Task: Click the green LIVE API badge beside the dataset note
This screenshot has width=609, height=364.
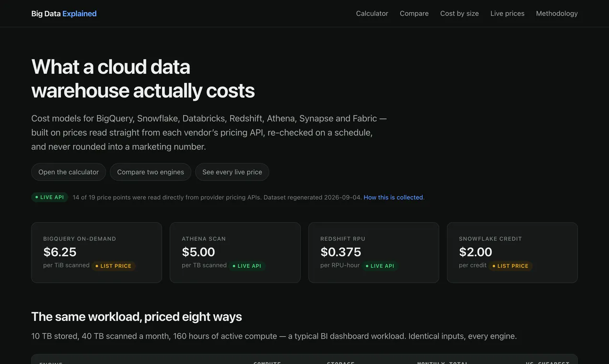Action: point(50,197)
